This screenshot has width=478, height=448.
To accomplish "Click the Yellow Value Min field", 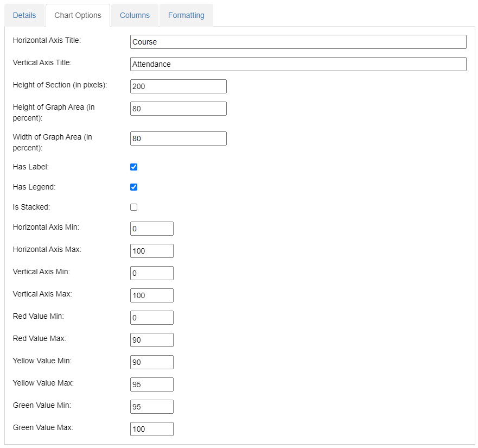I will click(x=152, y=362).
